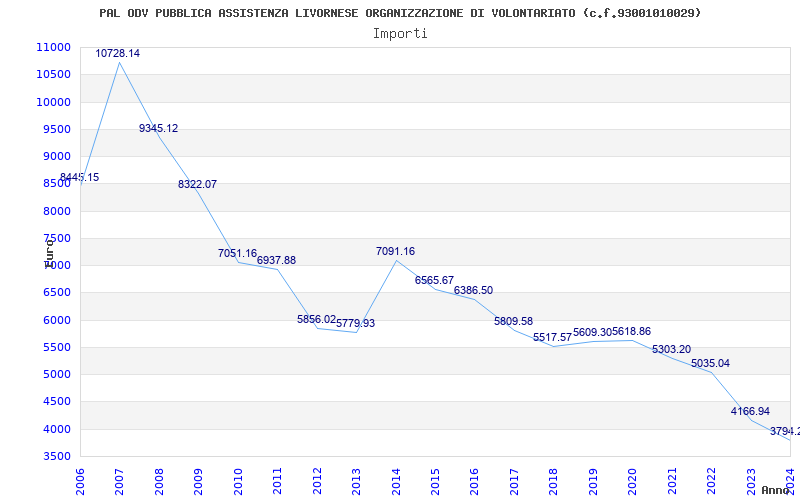Image resolution: width=800 pixels, height=500 pixels.
Task: Select x-axis year 2010
Action: [x=238, y=482]
